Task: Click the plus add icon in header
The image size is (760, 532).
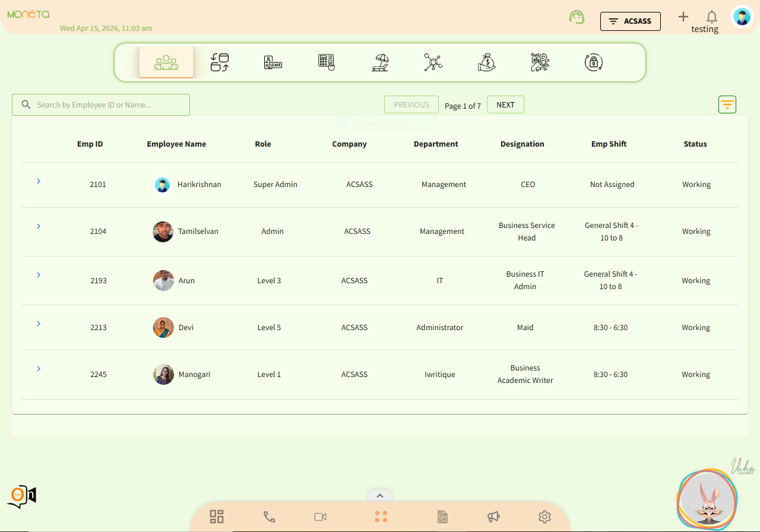Action: coord(683,17)
